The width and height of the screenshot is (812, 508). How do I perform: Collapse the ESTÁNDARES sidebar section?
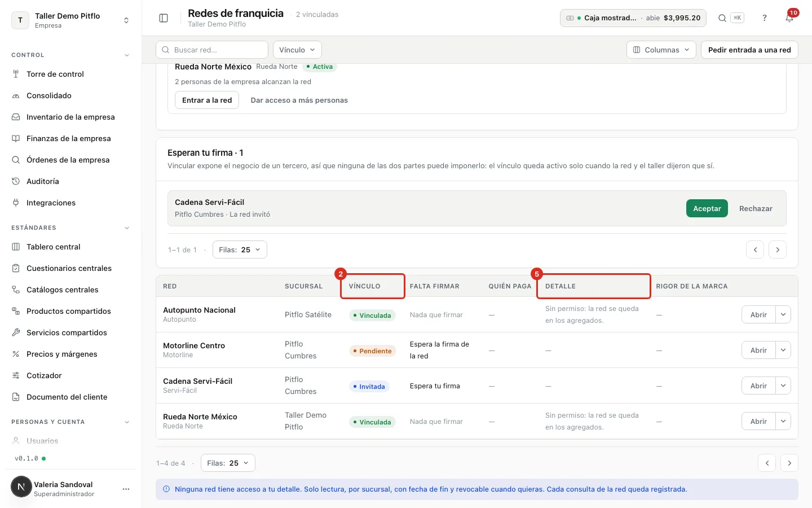[127, 228]
